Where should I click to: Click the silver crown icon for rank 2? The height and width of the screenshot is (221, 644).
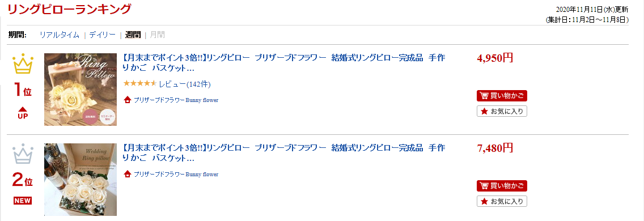(23, 154)
